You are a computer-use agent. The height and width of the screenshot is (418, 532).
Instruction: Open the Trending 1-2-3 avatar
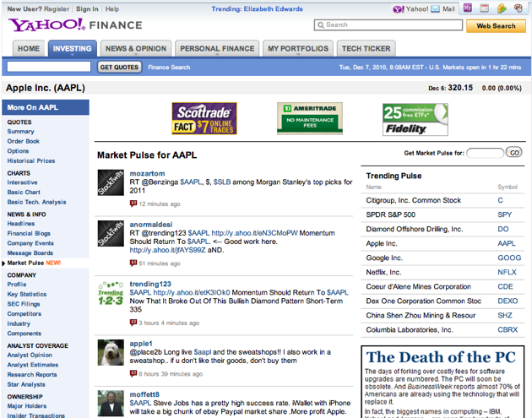click(111, 293)
